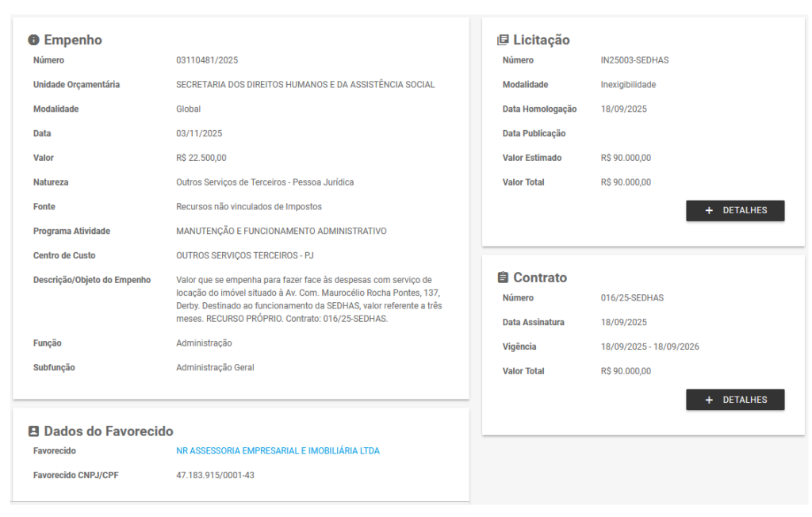Click the Licitação section header icon

coord(503,40)
